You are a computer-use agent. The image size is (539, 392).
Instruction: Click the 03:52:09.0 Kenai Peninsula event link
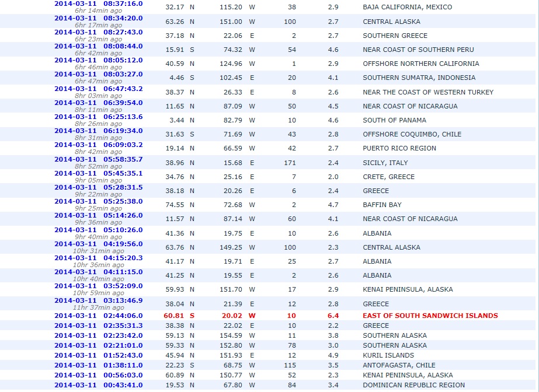point(98,286)
